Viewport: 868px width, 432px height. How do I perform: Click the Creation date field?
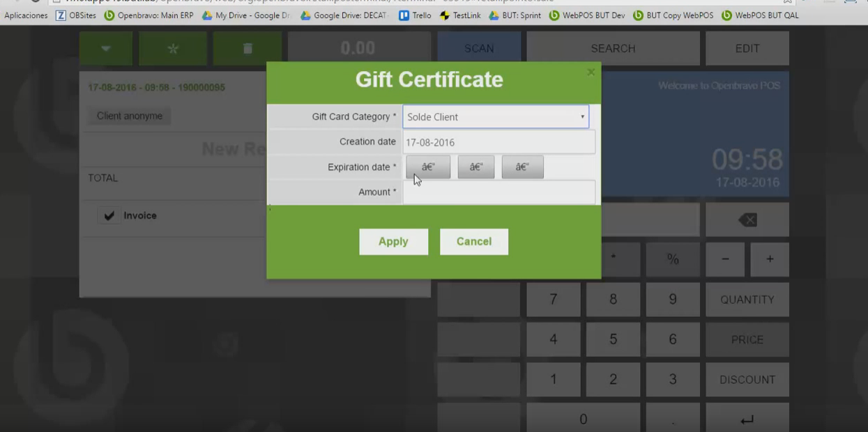coord(499,142)
